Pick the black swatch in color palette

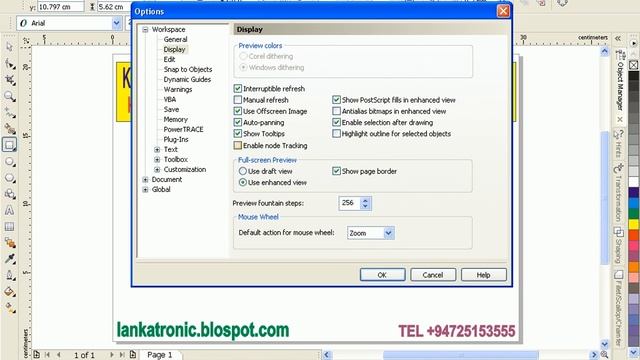point(633,76)
